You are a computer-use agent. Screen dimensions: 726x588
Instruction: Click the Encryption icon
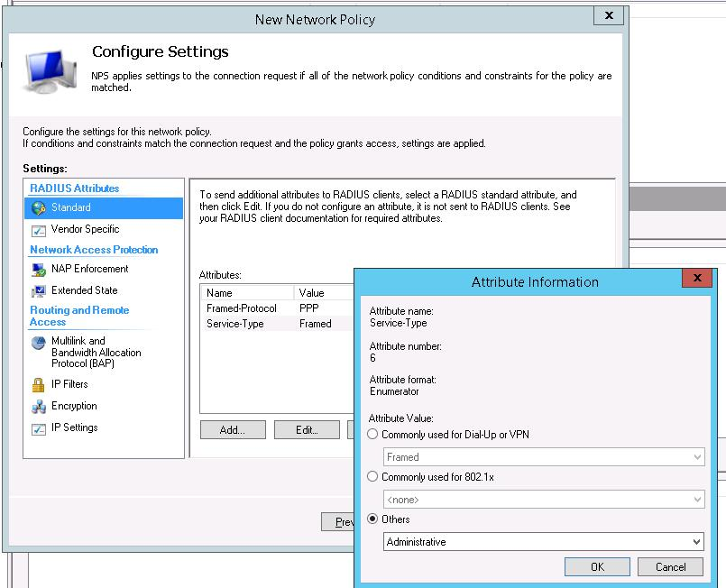coord(38,406)
